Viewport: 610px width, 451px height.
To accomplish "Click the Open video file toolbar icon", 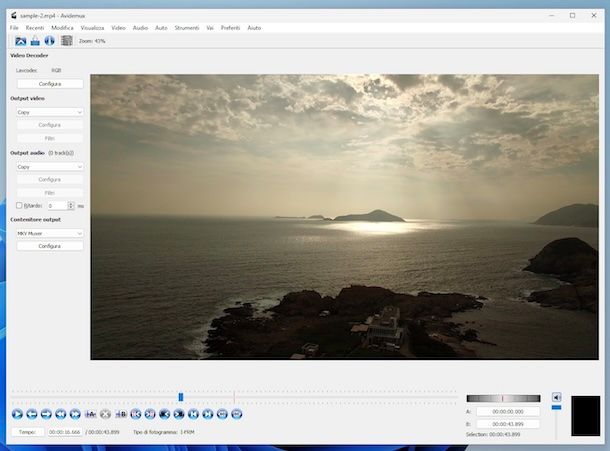I will coord(20,41).
